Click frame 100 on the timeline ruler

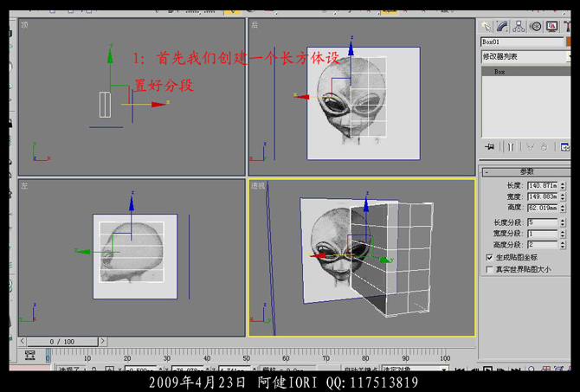(x=445, y=358)
